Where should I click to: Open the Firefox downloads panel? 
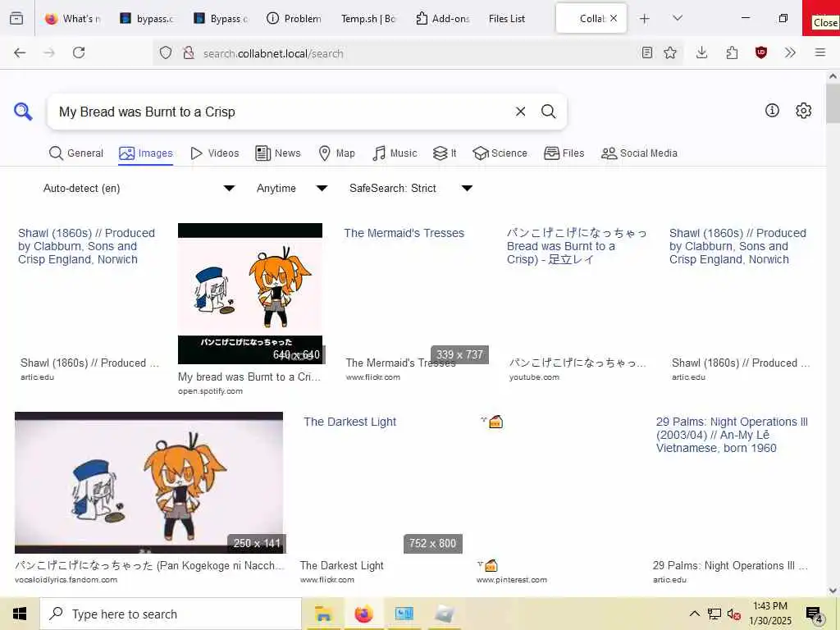[x=702, y=52]
